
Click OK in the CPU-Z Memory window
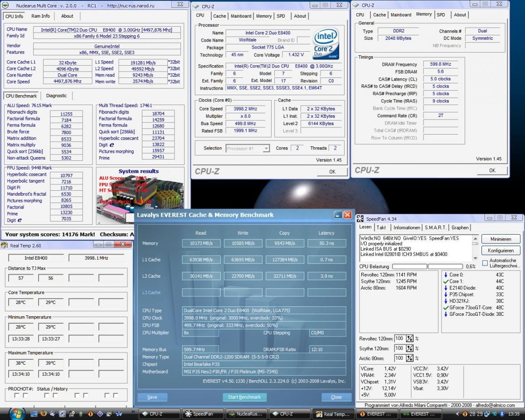pos(492,170)
